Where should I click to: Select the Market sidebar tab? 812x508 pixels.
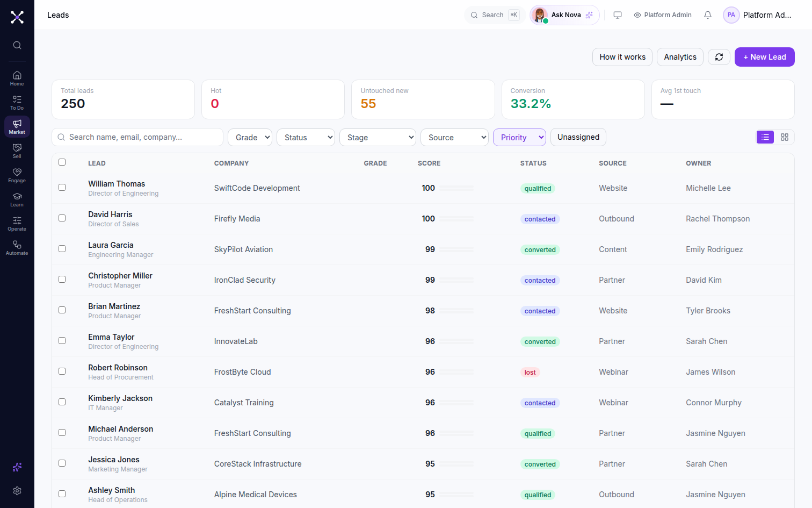coord(17,126)
